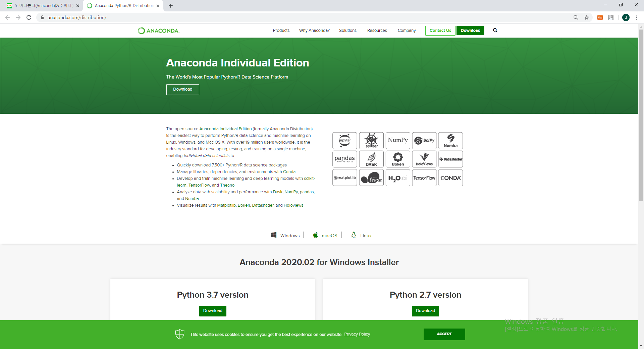The width and height of the screenshot is (644, 349).
Task: Open a new browser tab with plus
Action: 171,6
